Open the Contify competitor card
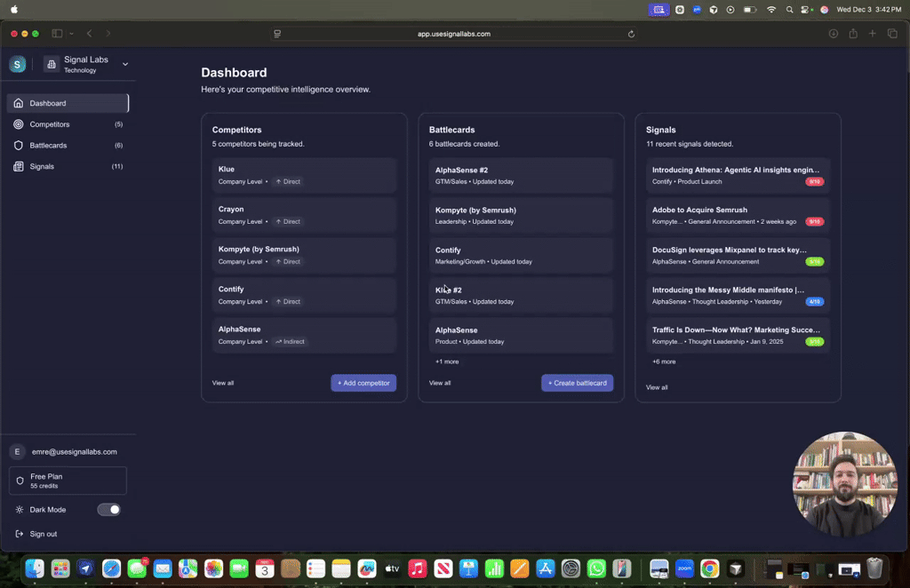910x588 pixels. 304,295
